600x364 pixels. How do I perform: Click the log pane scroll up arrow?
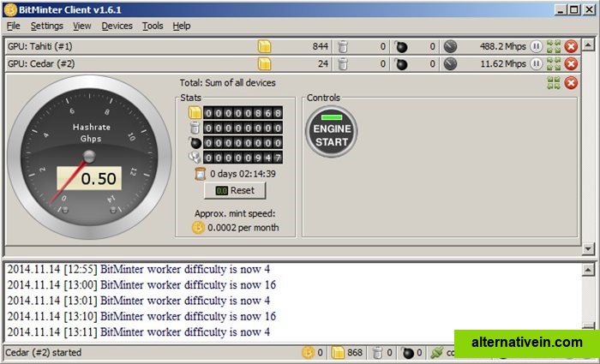[588, 270]
